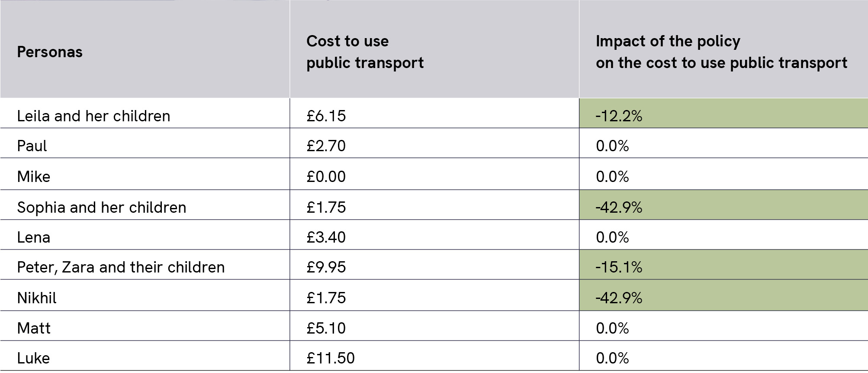Screen dimensions: 868x373
Task: Click the -42.9% cell in Sophia's row
Action: tap(619, 208)
